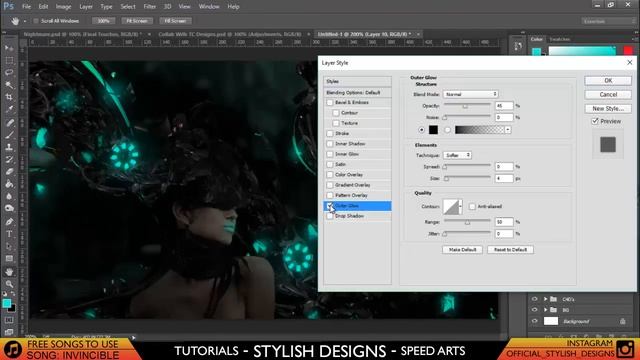Viewport: 640px width, 360px height.
Task: Click the Change Screen Mode icon
Action: click(x=9, y=331)
